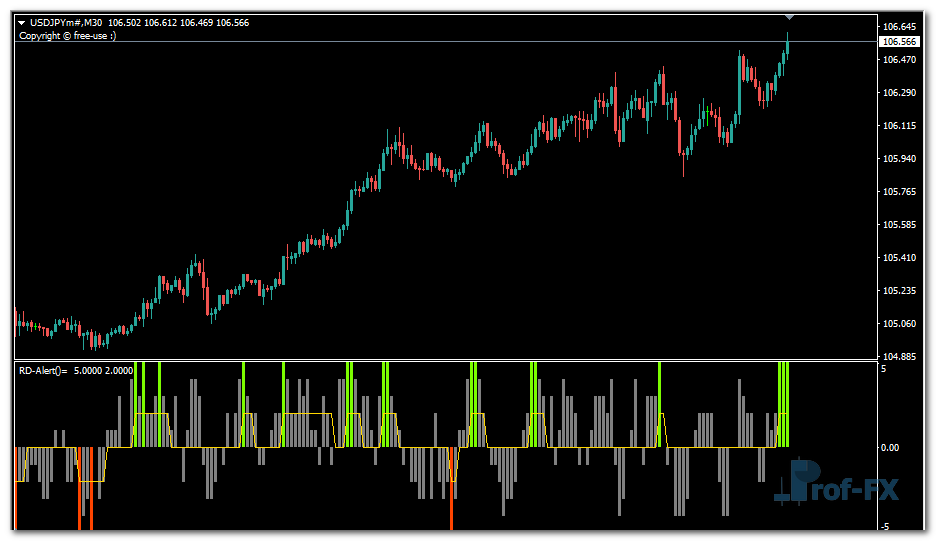Click the Prof-FX watermark logo
Viewport: 936px width, 541px height.
coord(826,483)
